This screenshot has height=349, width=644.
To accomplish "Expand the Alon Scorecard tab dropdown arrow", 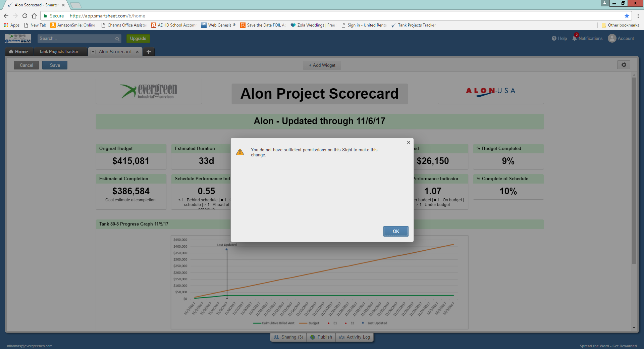I will (x=93, y=52).
